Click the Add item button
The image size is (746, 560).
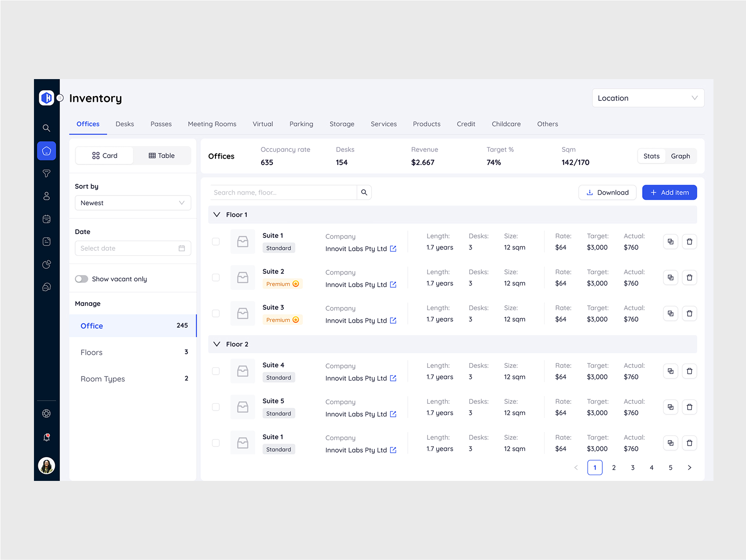669,192
